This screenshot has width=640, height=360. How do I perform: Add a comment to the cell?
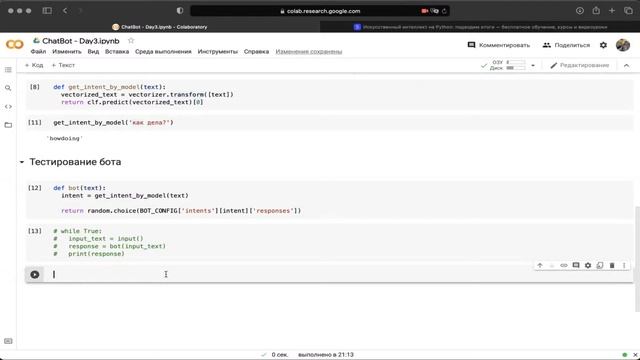576,265
